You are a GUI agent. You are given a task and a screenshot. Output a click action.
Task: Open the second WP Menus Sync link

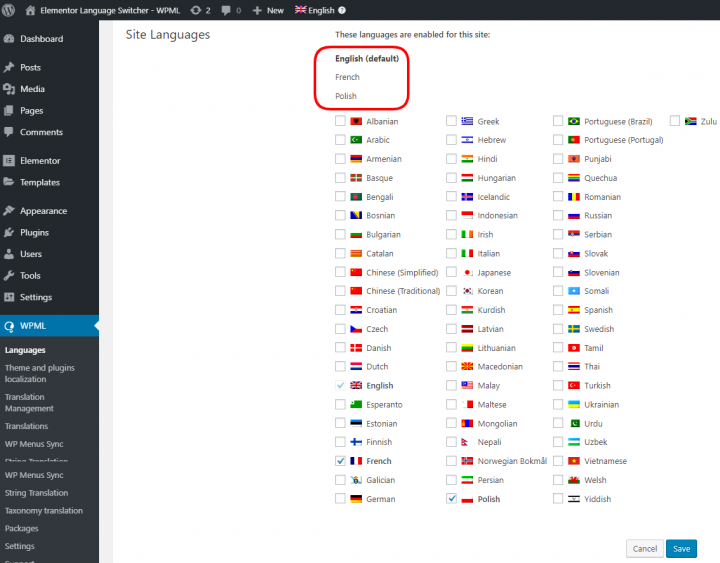click(x=34, y=475)
